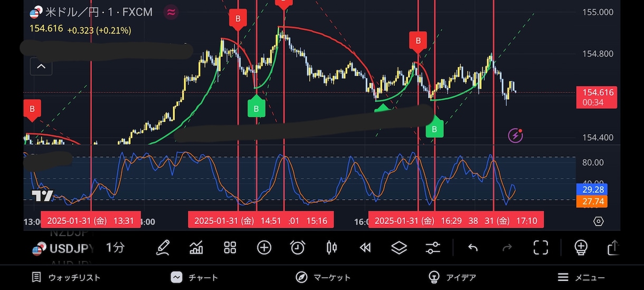Viewport: 644px width, 290px height.
Task: Open the four-squares layout grid icon
Action: point(230,247)
